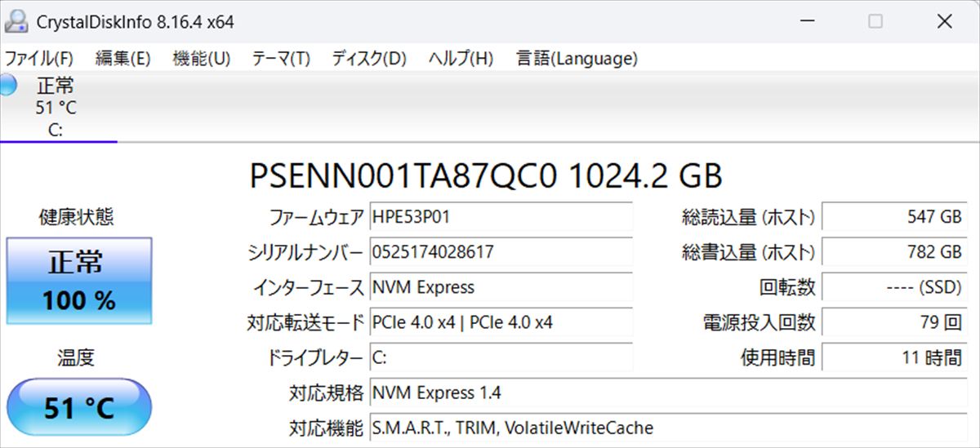Click the CrystalDiskInfo app icon in title bar

pyautogui.click(x=16, y=21)
